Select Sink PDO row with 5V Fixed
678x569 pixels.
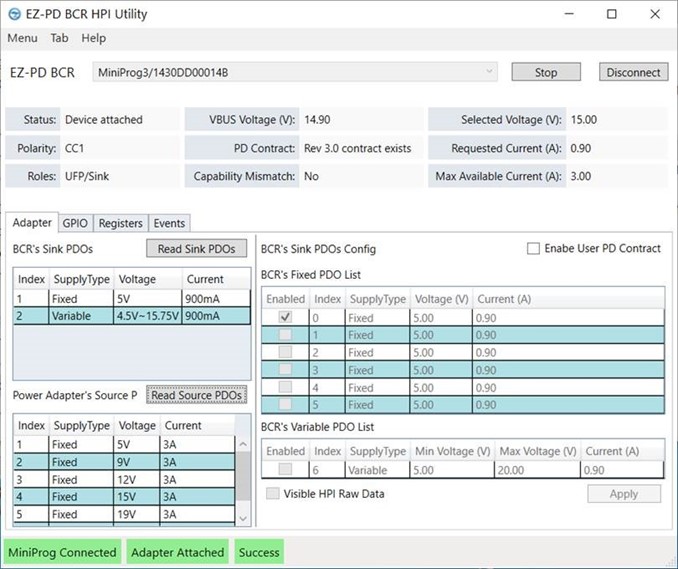pyautogui.click(x=131, y=299)
